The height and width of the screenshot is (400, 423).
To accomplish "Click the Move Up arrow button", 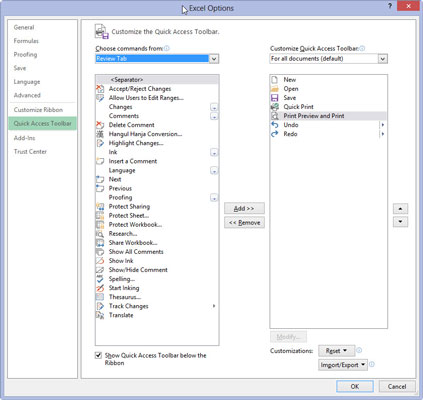I will [400, 209].
